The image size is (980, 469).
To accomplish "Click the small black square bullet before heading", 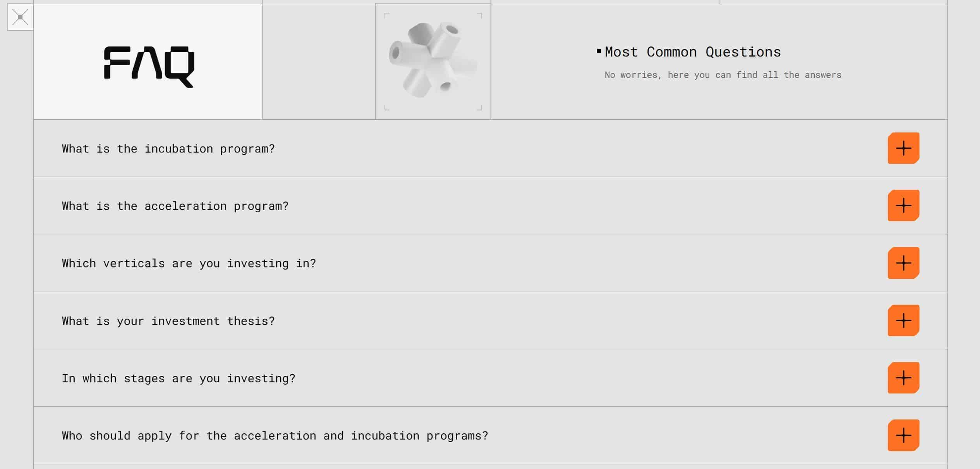I will pos(599,51).
